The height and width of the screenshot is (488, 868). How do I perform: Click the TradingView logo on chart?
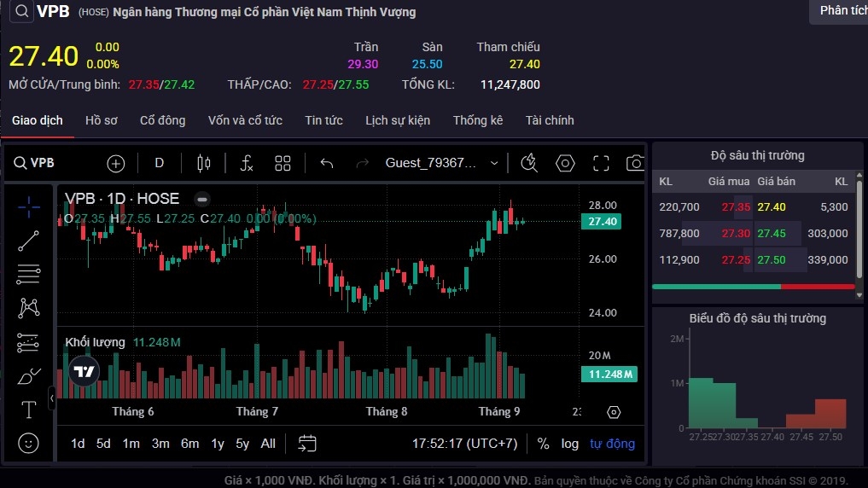[x=84, y=371]
